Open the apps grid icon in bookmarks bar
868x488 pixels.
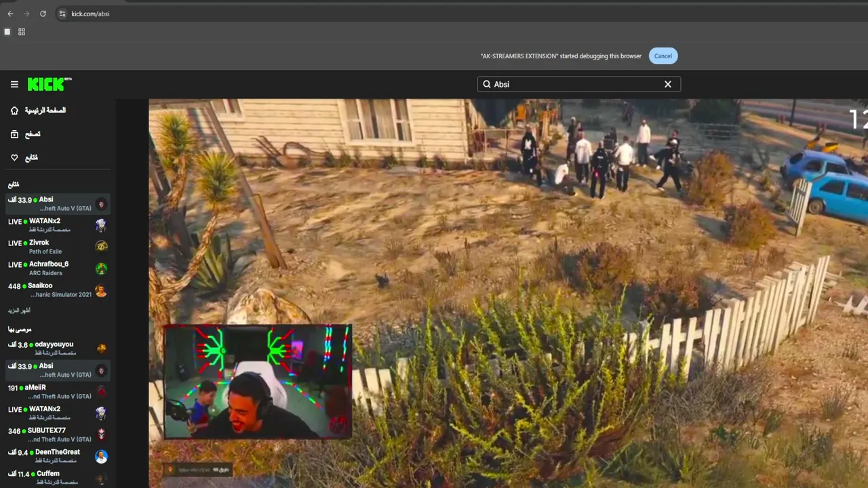click(x=22, y=32)
